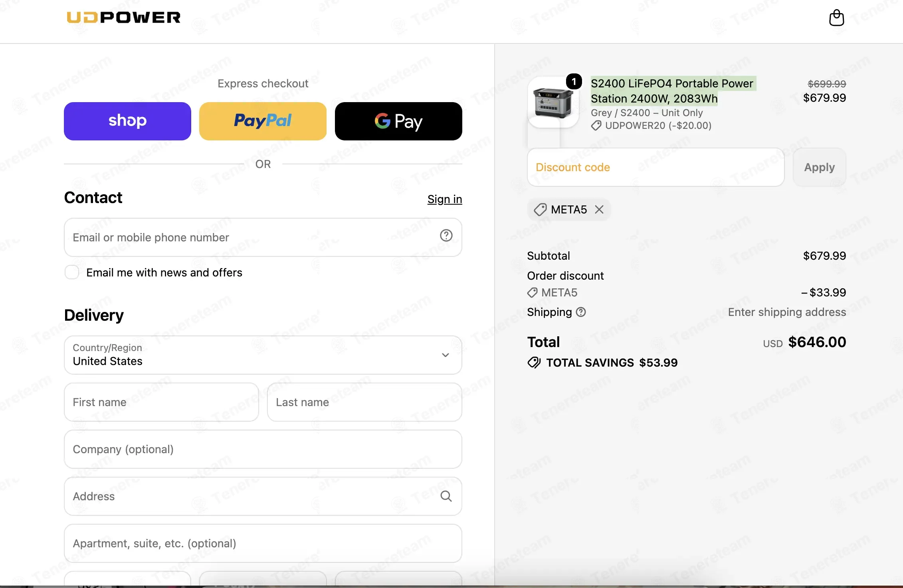Viewport: 903px width, 588px height.
Task: Open the shopping bag cart icon
Action: (x=836, y=18)
